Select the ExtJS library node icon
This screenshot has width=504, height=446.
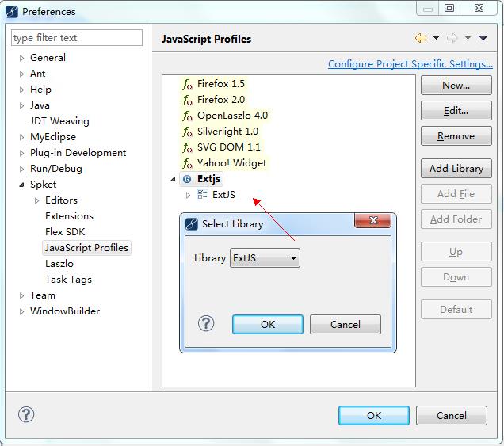202,195
